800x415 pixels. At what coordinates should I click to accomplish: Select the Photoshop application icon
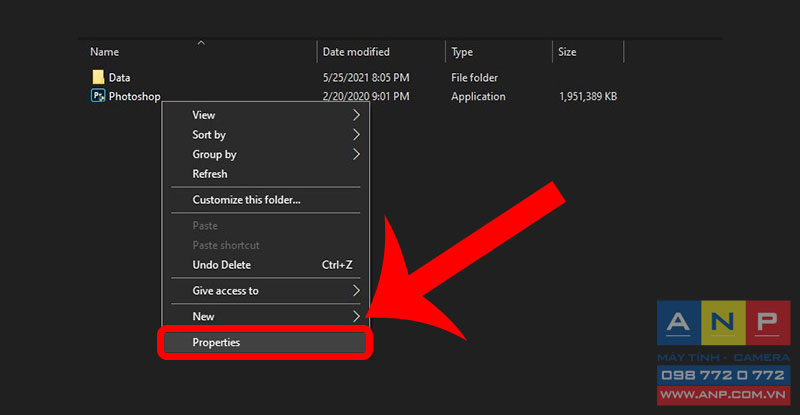coord(98,95)
